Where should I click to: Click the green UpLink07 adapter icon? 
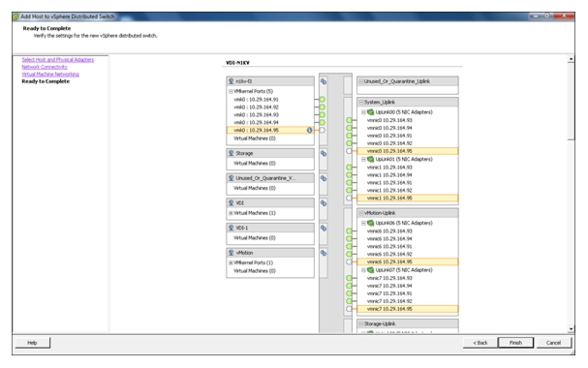pos(370,270)
